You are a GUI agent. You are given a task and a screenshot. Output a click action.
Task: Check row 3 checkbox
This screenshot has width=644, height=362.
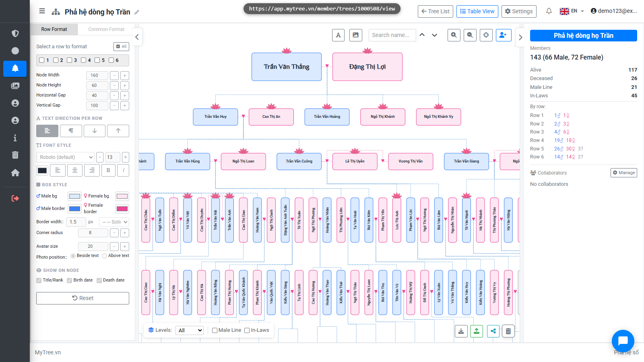69,60
